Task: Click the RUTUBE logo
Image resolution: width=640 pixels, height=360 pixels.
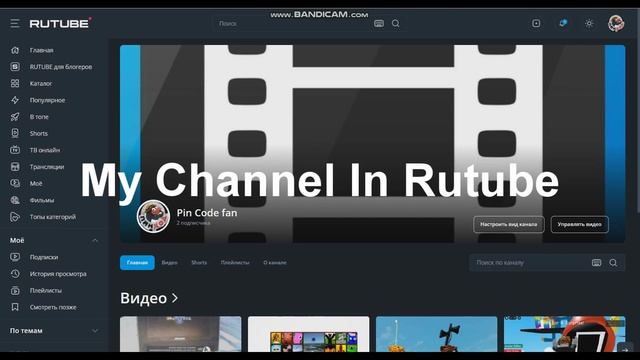Action: click(x=60, y=23)
